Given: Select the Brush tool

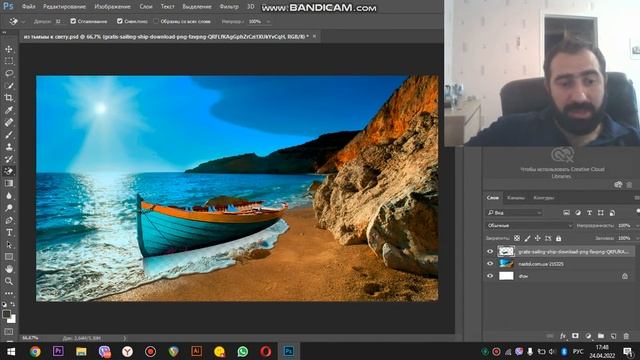Looking at the screenshot, I should [x=9, y=135].
